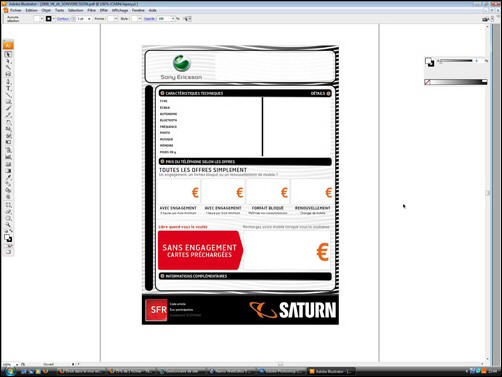Select the Type tool
Viewport: 502px width, 377px height.
tap(8, 89)
